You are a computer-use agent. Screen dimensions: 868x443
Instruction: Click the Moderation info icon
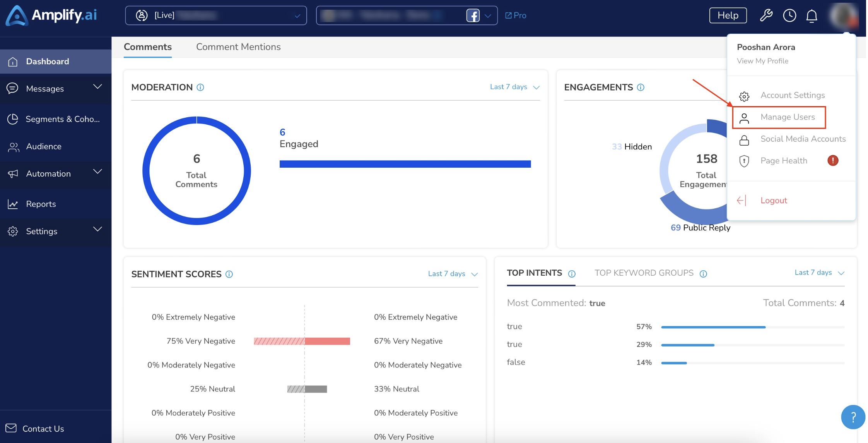[200, 87]
